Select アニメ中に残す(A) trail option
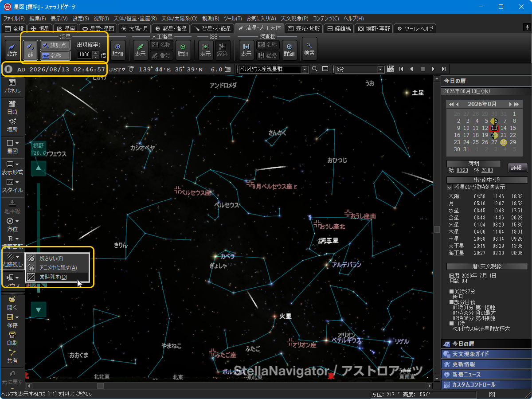Image resolution: width=532 pixels, height=399 pixels. [58, 268]
